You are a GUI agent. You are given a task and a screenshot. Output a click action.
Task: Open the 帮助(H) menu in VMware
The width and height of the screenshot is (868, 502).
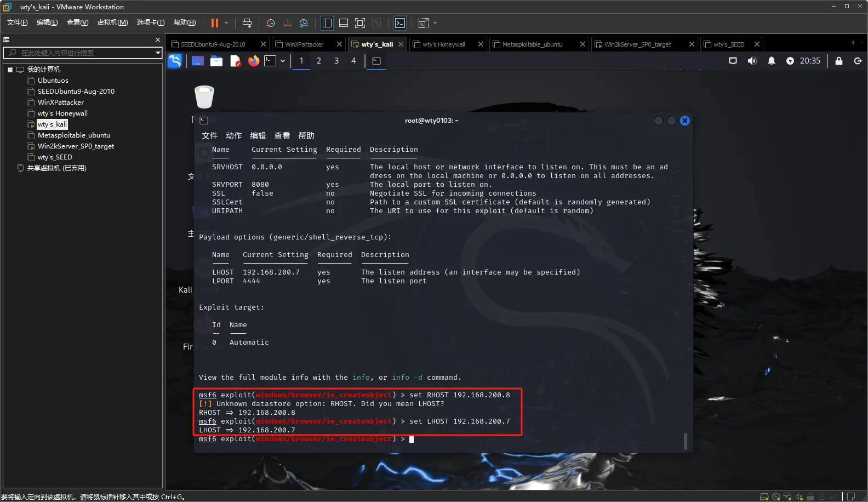tap(185, 22)
